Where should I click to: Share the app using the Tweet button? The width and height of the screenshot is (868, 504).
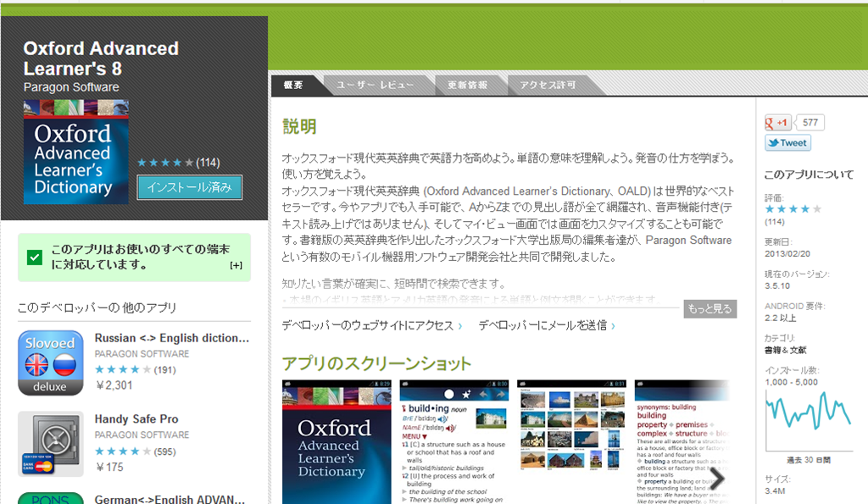click(787, 143)
